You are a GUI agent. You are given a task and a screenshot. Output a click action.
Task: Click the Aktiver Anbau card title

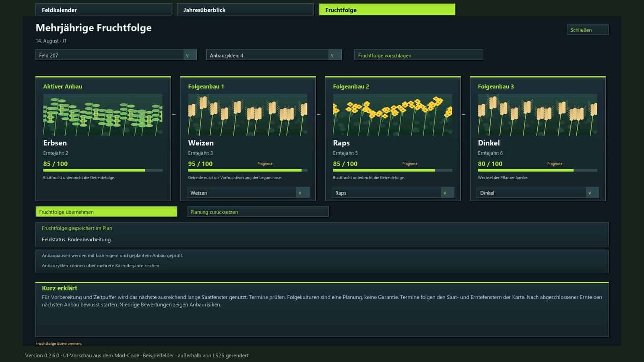point(63,86)
